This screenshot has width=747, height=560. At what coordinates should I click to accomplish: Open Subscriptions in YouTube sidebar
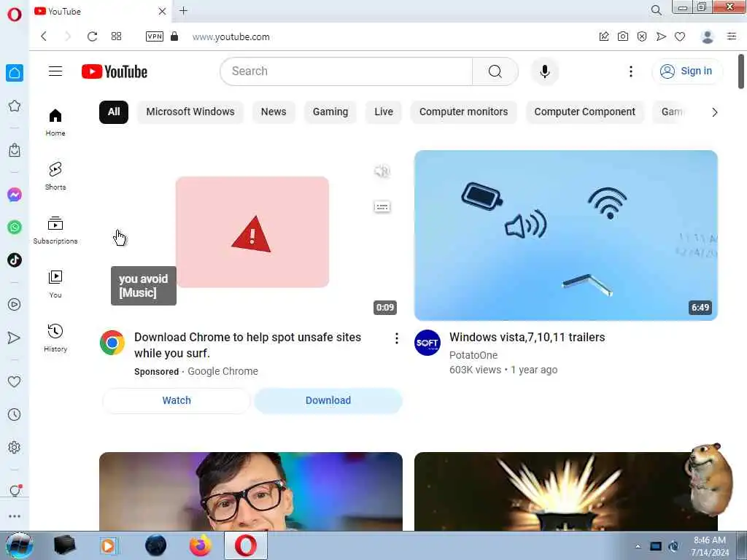(x=55, y=230)
